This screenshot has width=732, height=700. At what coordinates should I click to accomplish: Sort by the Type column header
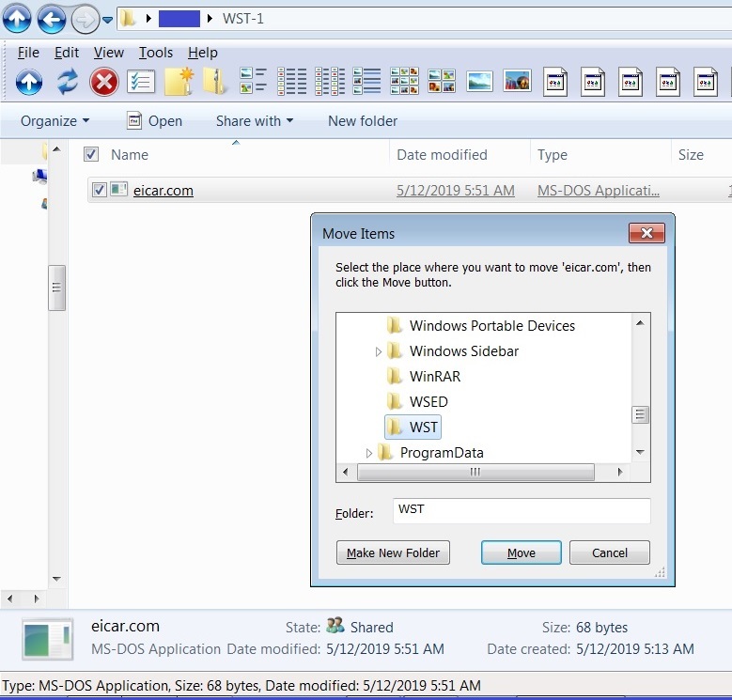(x=553, y=154)
